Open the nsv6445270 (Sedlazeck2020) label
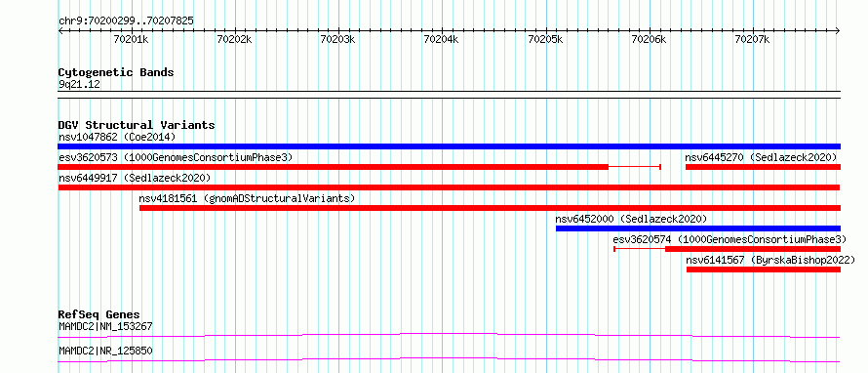The height and width of the screenshot is (373, 868). point(761,157)
